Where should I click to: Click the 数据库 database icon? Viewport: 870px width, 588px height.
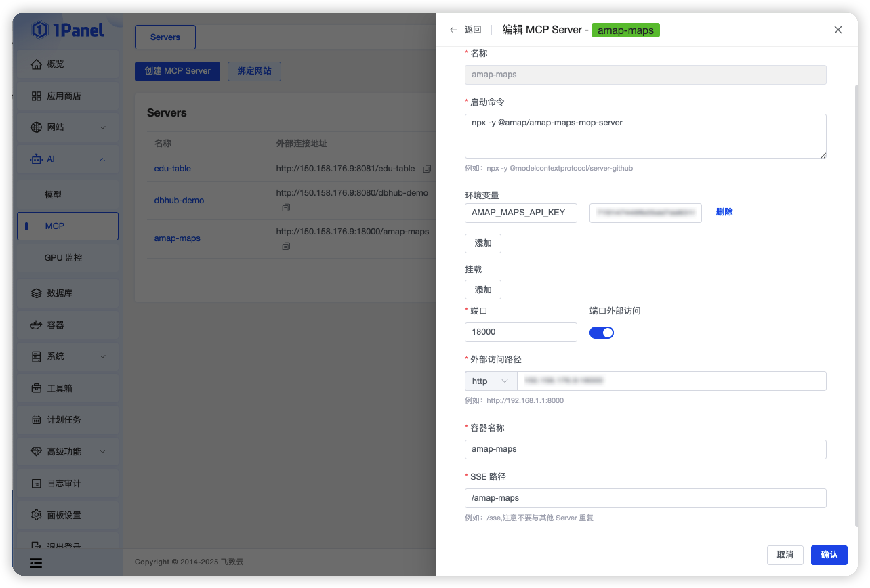pos(36,293)
